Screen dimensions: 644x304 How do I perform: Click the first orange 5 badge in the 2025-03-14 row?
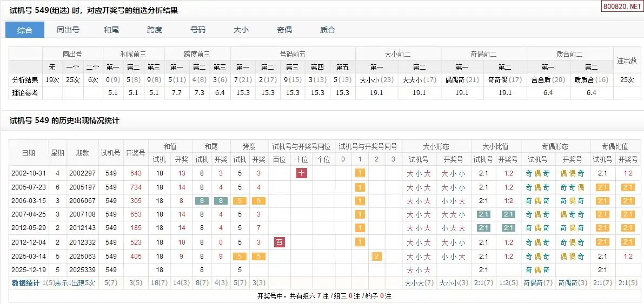point(239,256)
